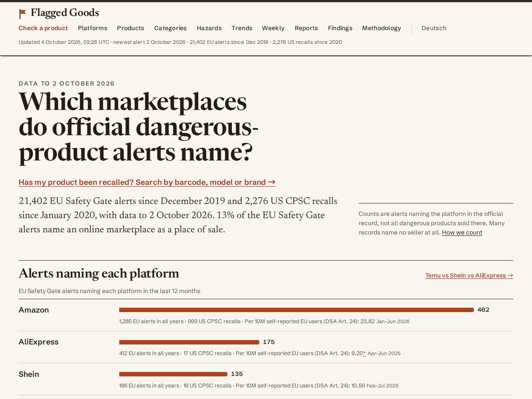Image resolution: width=532 pixels, height=399 pixels.
Task: Click the AliExpress bar showing 175
Action: tap(189, 342)
